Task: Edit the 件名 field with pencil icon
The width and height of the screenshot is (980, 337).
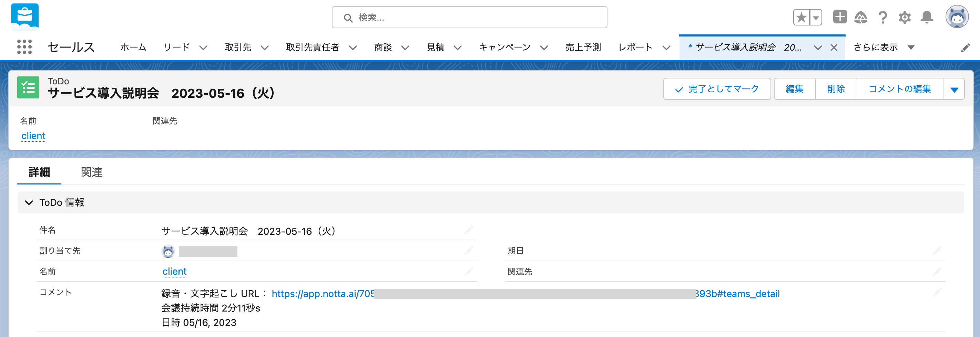Action: (469, 230)
